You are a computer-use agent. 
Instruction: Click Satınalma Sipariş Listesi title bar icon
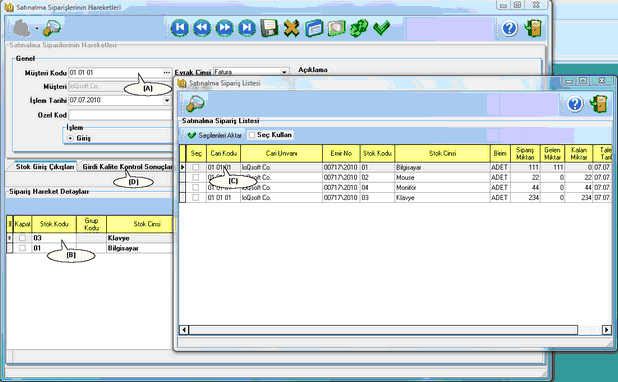[181, 83]
